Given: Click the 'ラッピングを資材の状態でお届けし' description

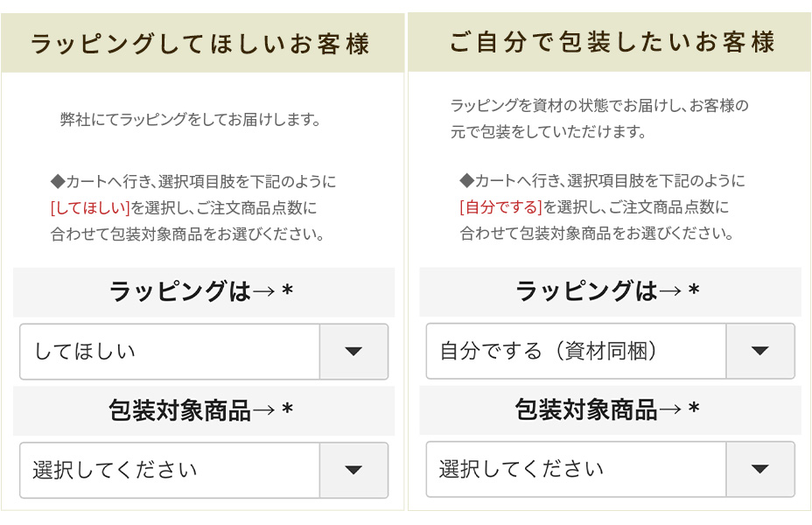Looking at the screenshot, I should pyautogui.click(x=599, y=106).
